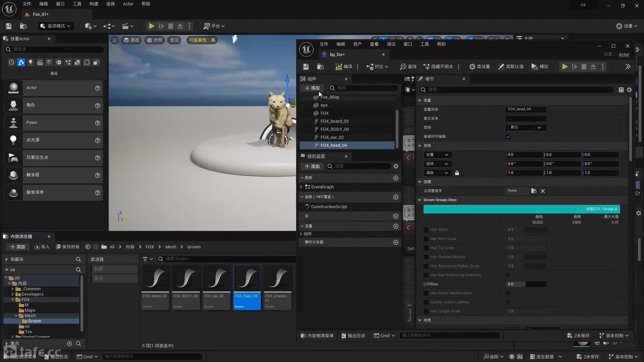Image resolution: width=644 pixels, height=362 pixels.
Task: Open the selection mode dropdown
Action: [55, 26]
